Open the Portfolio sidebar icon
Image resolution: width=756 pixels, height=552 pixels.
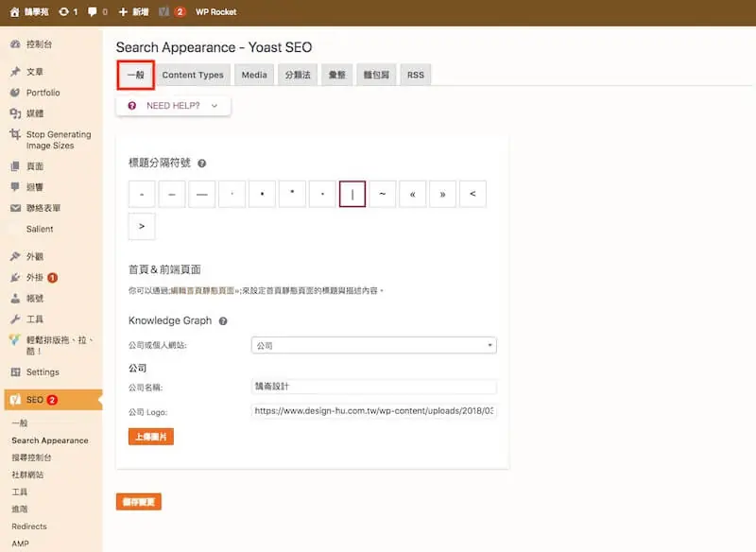[15, 93]
